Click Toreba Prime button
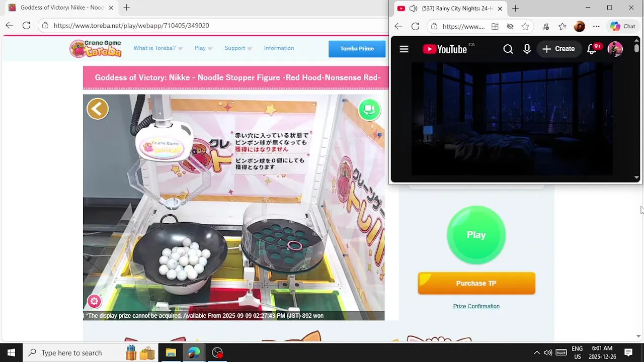Image resolution: width=644 pixels, height=362 pixels. pyautogui.click(x=357, y=49)
